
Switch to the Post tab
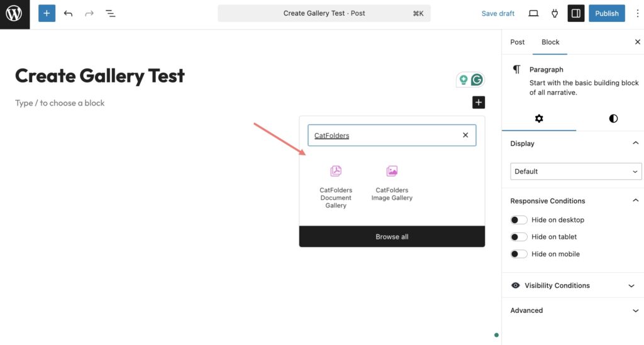pos(517,42)
